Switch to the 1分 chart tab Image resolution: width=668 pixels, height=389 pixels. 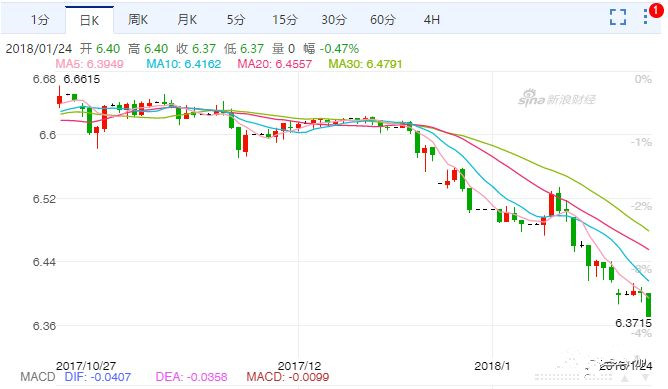[x=40, y=20]
